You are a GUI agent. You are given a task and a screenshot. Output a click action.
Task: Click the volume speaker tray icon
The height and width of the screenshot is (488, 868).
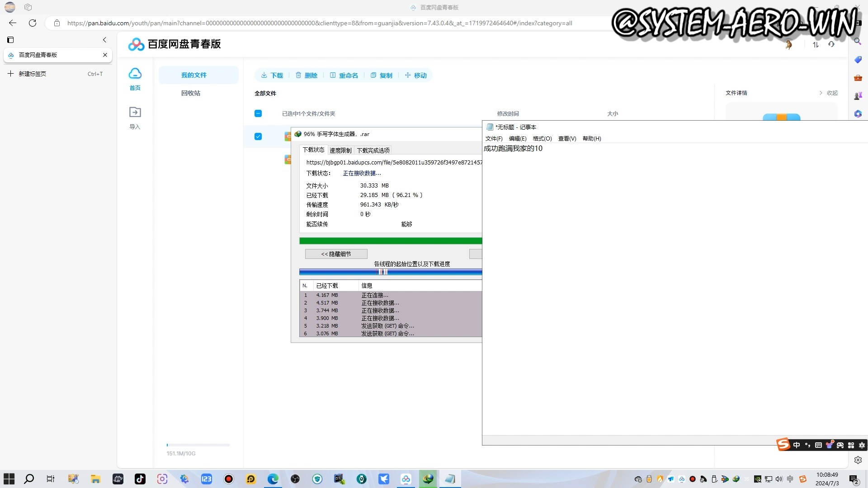[778, 479]
